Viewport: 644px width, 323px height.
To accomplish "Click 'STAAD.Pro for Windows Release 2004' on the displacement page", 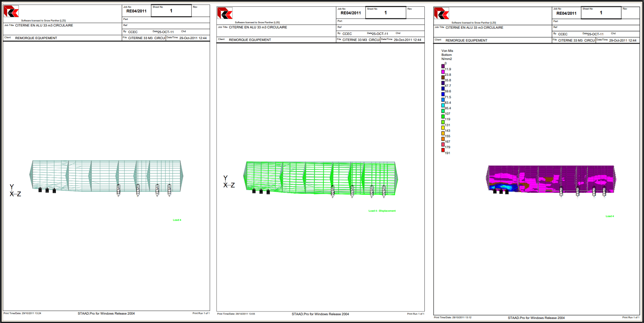I will (x=320, y=314).
